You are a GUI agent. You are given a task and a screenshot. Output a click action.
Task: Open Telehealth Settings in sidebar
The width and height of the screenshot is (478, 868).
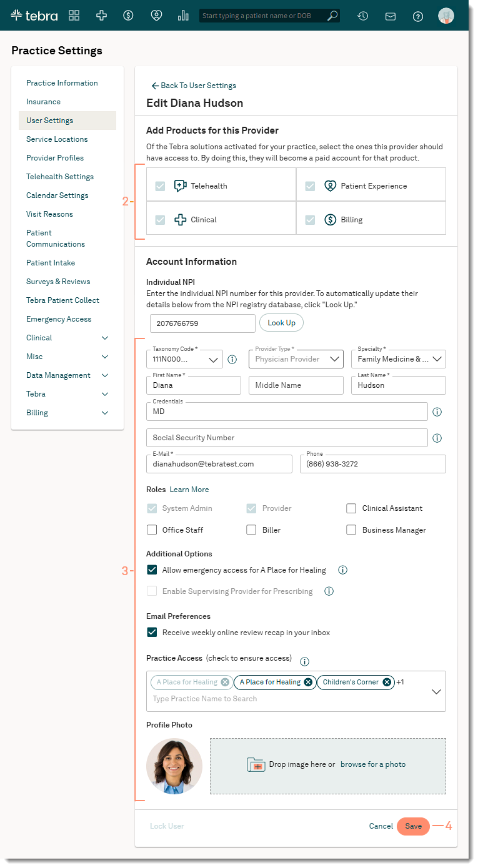[x=60, y=177]
